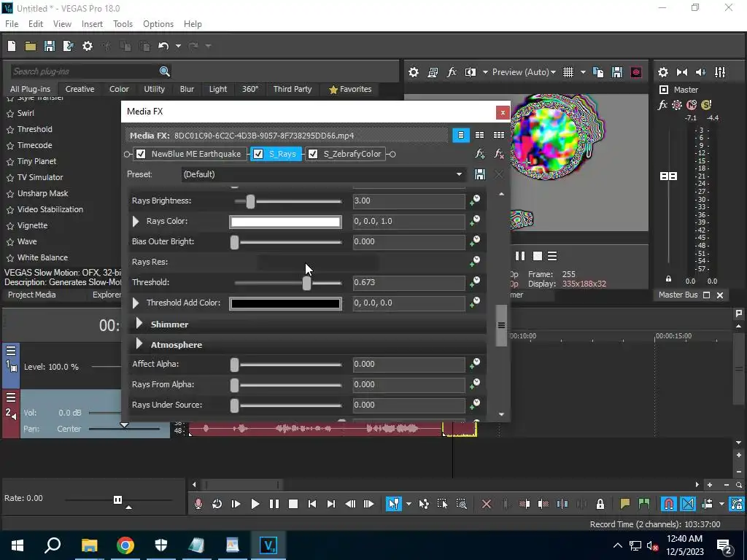Switch to the Project Media tab

(32, 295)
